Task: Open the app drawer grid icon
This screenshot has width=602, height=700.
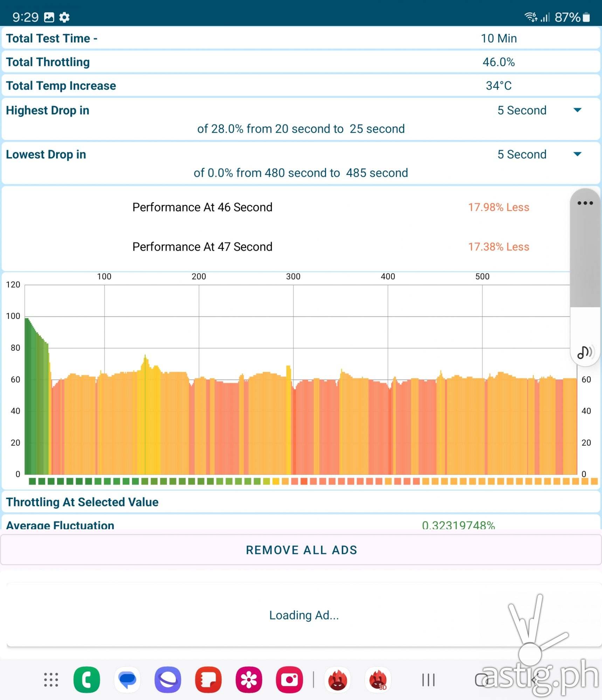Action: (x=51, y=680)
